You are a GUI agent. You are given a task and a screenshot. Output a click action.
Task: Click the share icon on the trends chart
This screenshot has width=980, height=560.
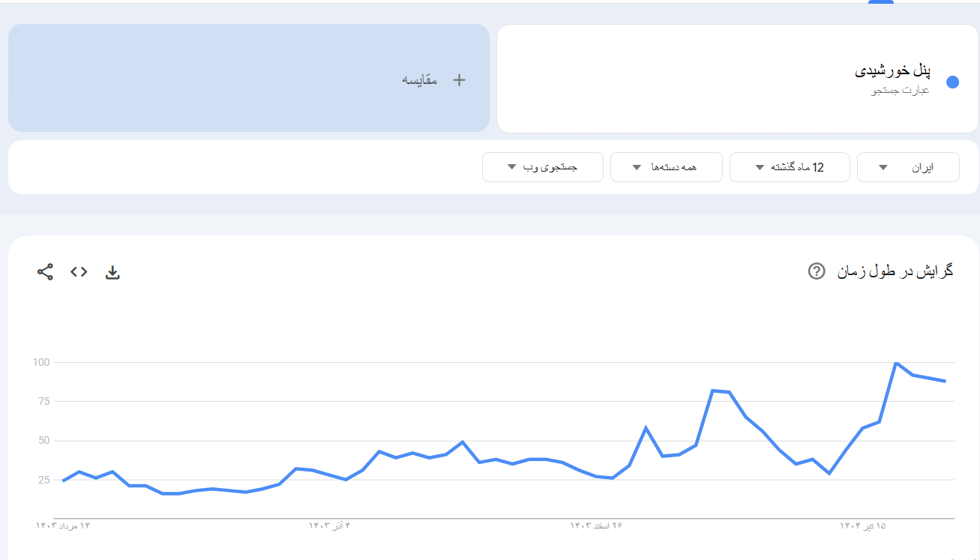pos(45,272)
